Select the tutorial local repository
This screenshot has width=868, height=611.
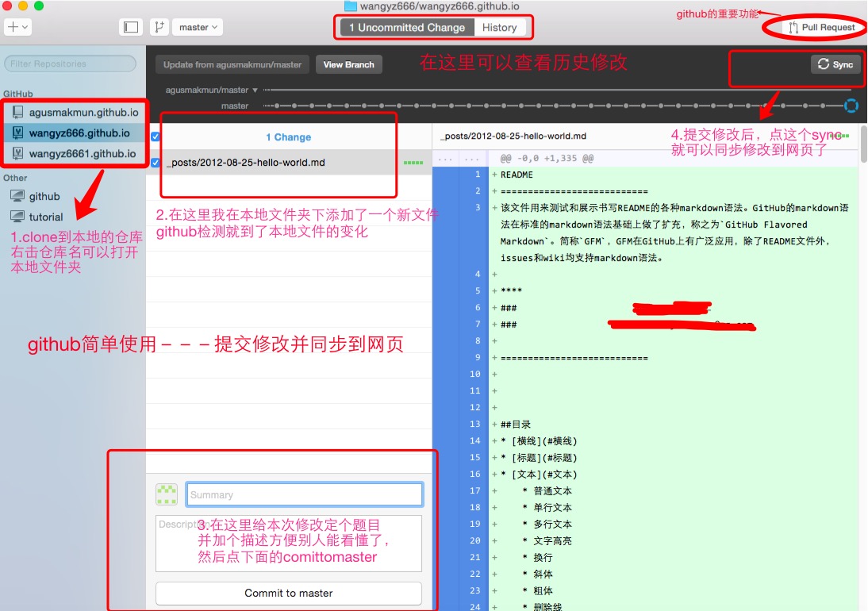73,217
